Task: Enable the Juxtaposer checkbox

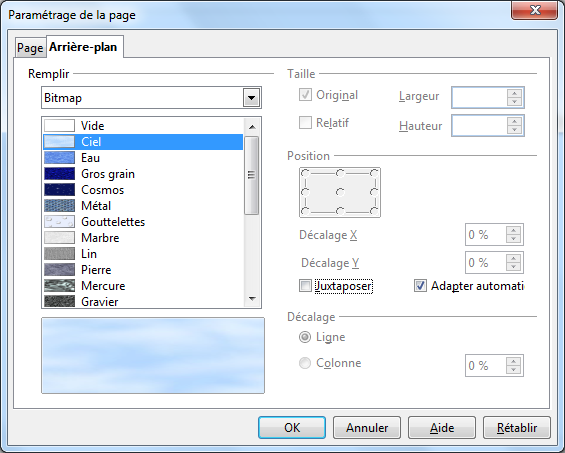Action: click(x=305, y=286)
